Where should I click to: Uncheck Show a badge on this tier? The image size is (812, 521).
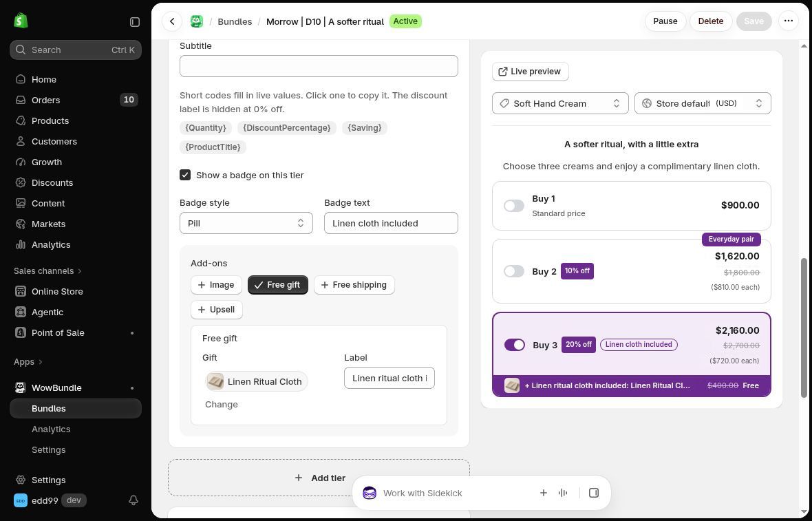[x=185, y=175]
